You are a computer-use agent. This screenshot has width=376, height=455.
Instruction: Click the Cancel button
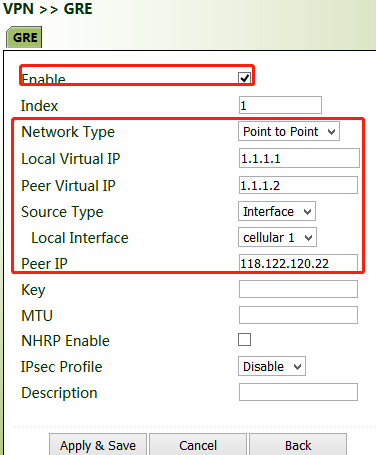198,445
